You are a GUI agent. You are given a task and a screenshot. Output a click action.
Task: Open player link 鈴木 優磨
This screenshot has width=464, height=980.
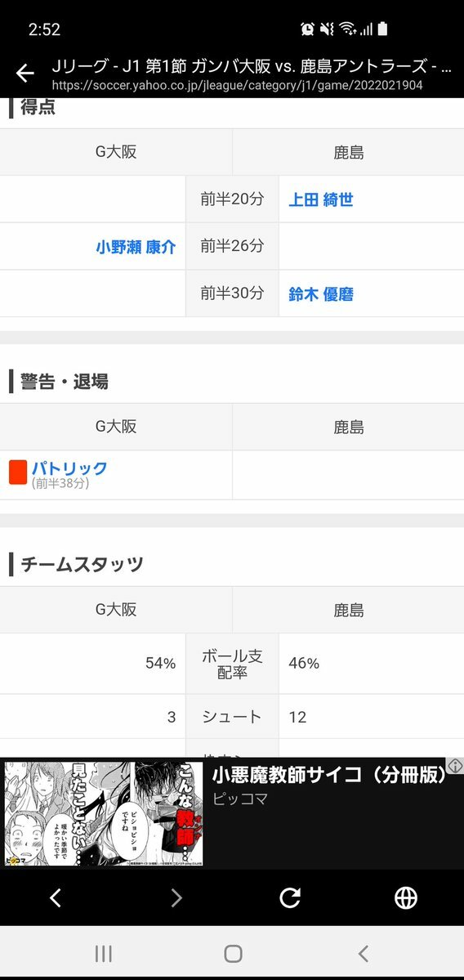pos(321,293)
